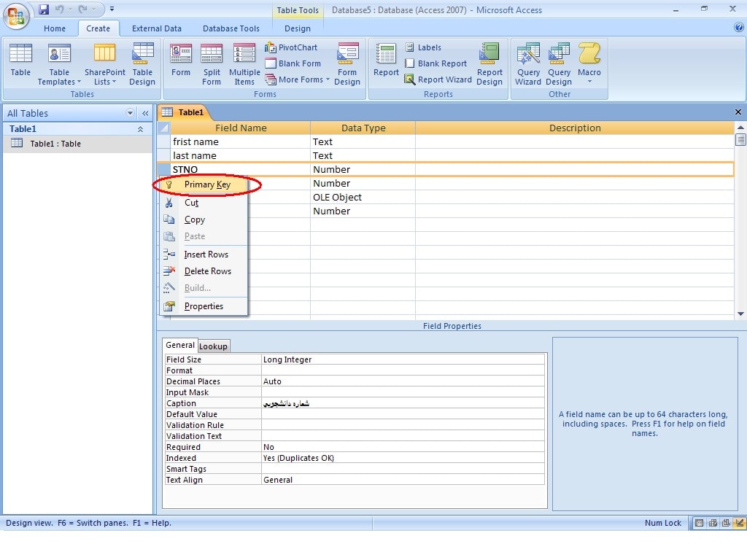Switch to PivotTable View in status bar
This screenshot has height=560, width=747.
click(x=713, y=523)
